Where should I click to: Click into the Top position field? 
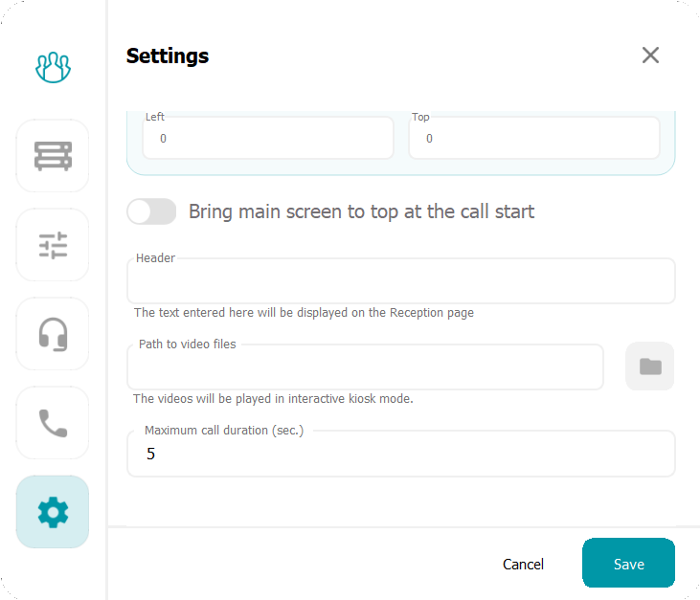[534, 139]
